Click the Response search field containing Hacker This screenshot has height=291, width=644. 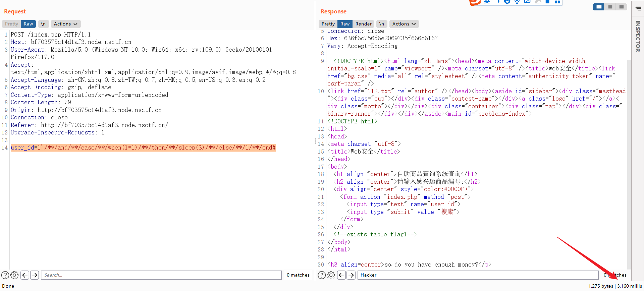(x=478, y=275)
